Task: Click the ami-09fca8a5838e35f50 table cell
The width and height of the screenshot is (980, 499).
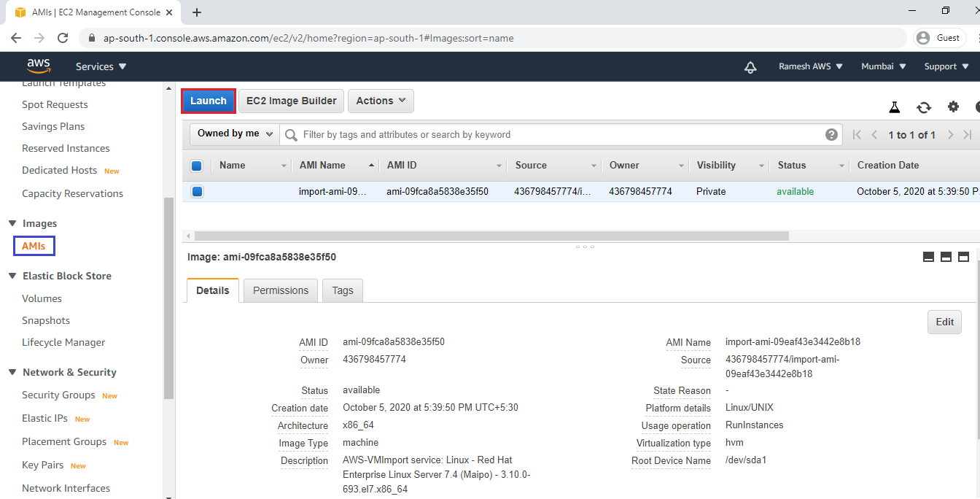Action: (437, 192)
